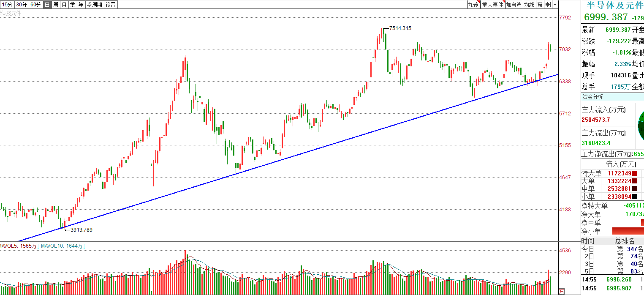The width and height of the screenshot is (644, 295).
Task: Click the 2日 第 74名 ranking row
Action: click(x=612, y=256)
